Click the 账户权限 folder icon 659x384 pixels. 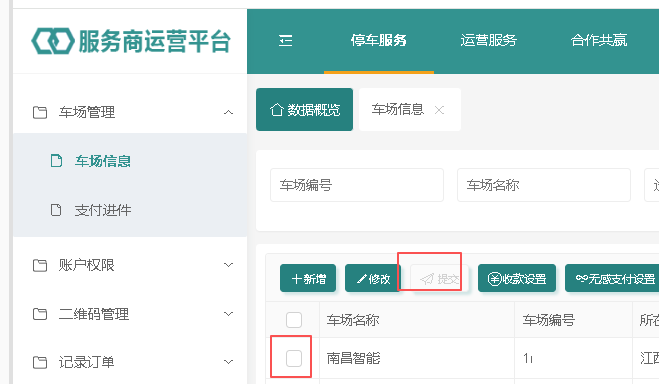[x=40, y=265]
